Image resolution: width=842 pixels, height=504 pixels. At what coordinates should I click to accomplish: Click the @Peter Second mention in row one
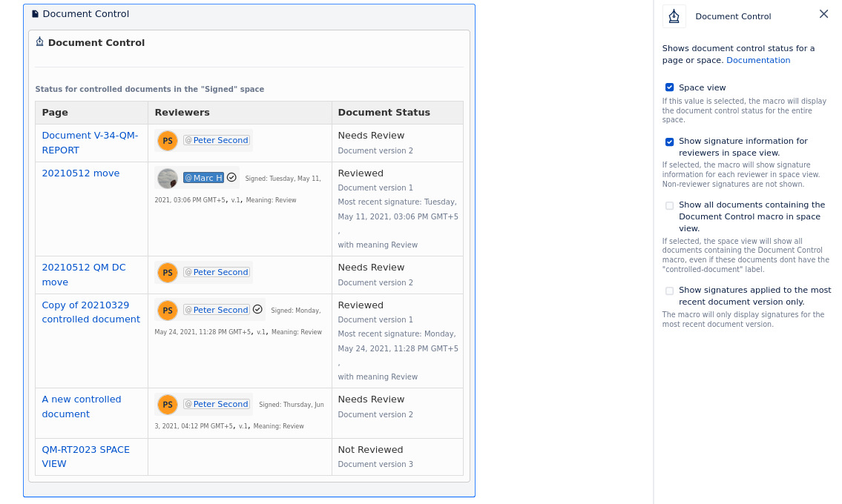tap(217, 139)
